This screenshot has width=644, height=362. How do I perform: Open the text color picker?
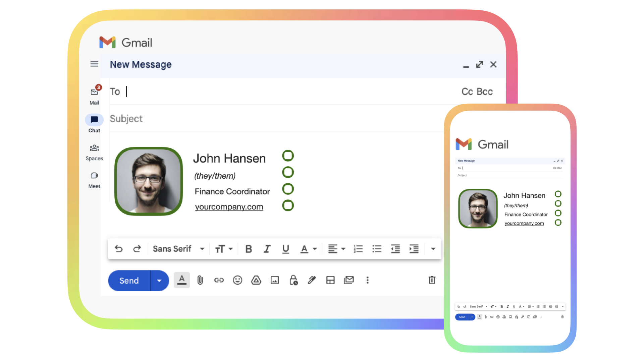tap(308, 249)
